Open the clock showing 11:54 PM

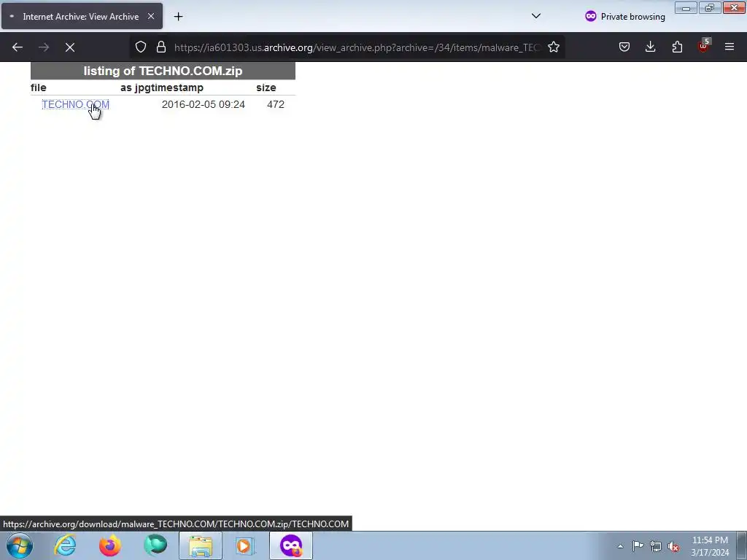point(710,546)
